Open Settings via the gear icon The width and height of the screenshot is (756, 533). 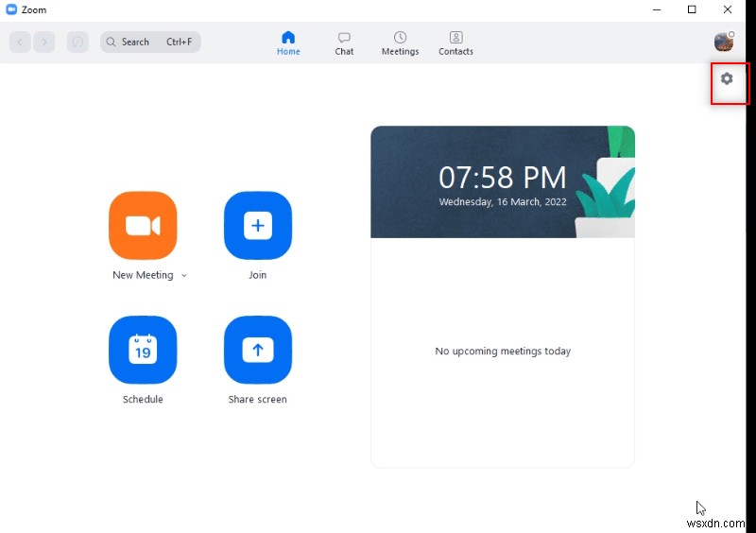point(727,78)
